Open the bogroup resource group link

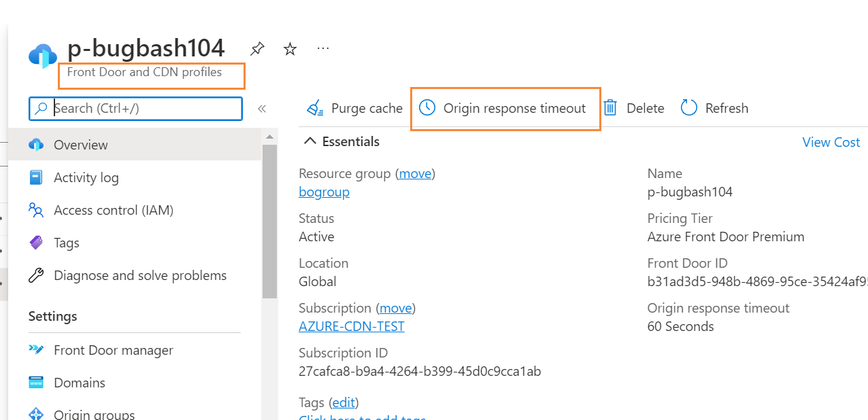324,192
